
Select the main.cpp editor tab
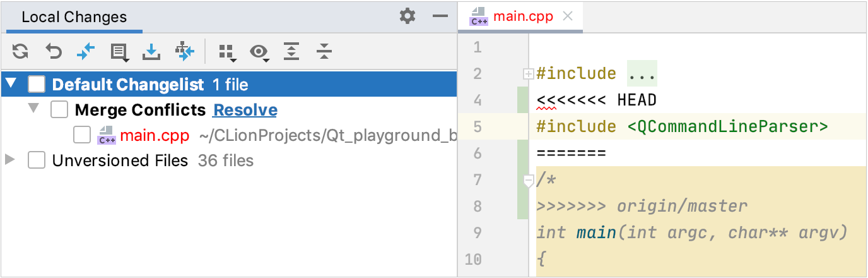(522, 17)
